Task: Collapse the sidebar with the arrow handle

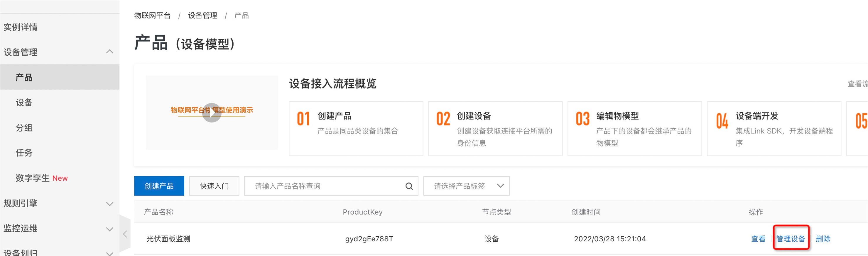Action: click(x=125, y=234)
